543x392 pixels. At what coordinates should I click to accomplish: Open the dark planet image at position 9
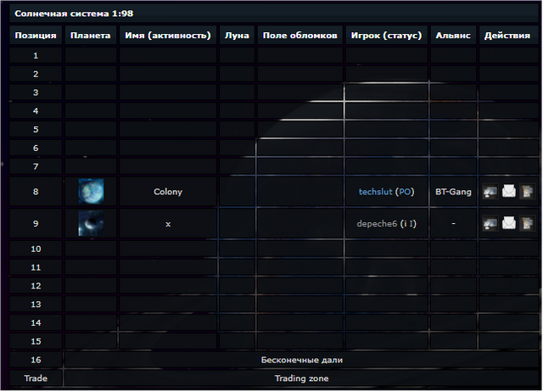(91, 223)
